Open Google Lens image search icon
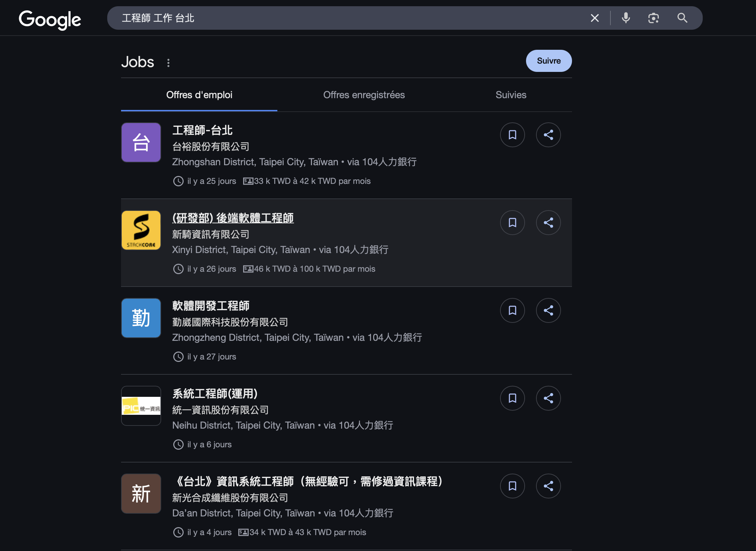This screenshot has height=551, width=756. click(653, 18)
